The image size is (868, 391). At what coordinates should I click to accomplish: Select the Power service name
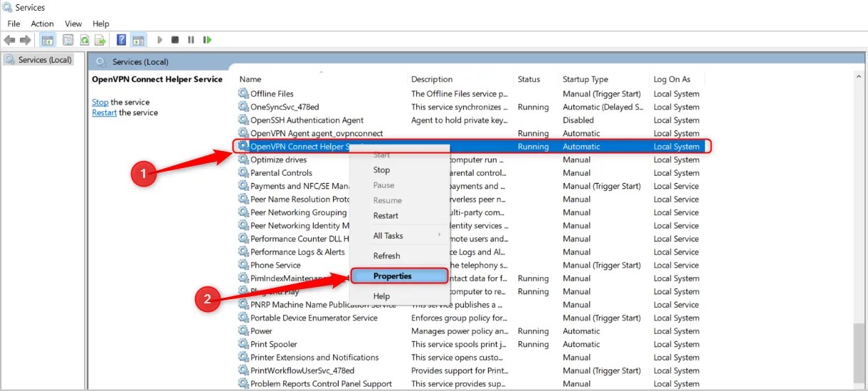pos(261,330)
